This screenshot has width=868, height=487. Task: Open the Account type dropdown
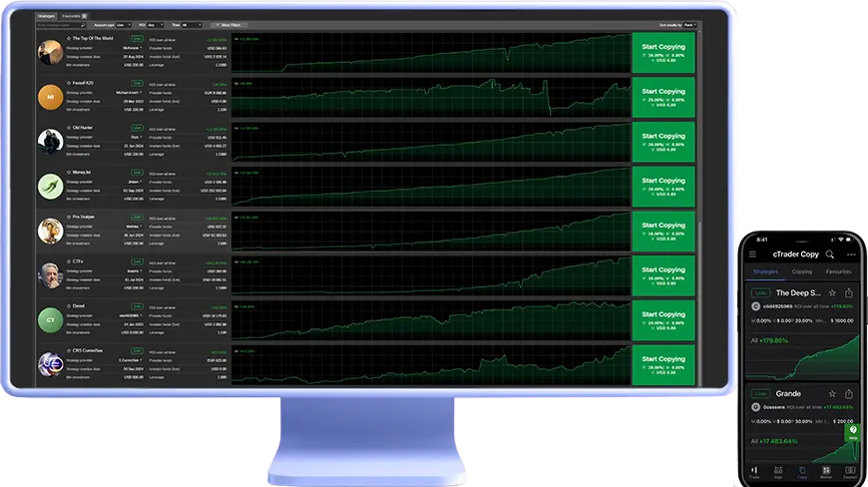tap(122, 24)
